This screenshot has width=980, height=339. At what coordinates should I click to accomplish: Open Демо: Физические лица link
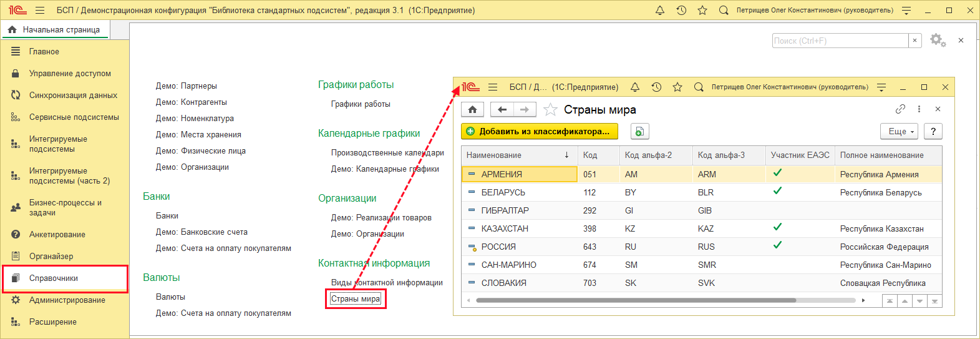tap(201, 151)
